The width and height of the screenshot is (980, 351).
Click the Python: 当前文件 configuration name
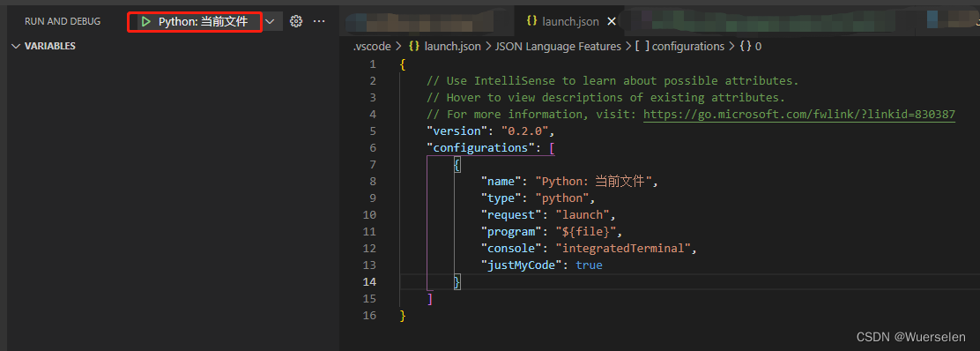203,22
